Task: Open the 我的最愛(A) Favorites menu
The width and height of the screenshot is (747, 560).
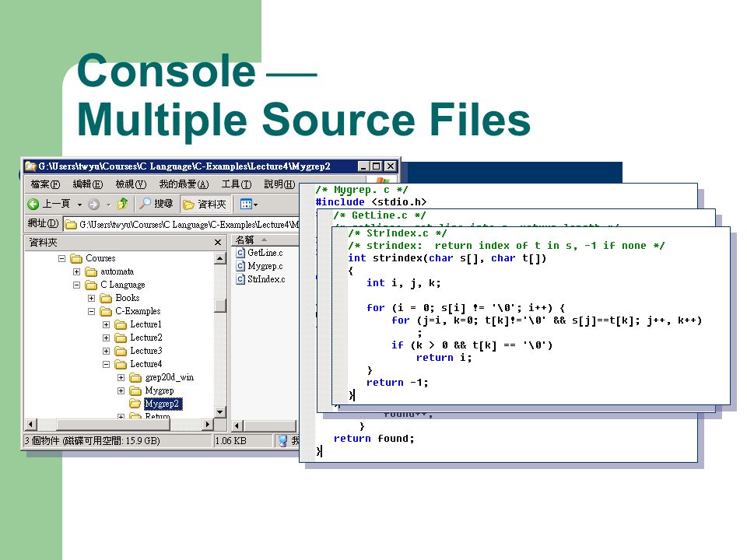Action: point(184,184)
